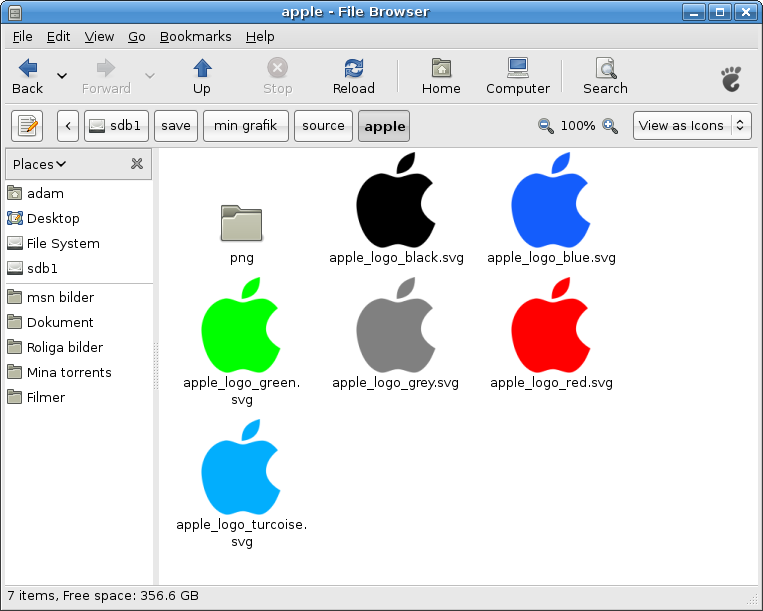Open the Computer location

(518, 76)
